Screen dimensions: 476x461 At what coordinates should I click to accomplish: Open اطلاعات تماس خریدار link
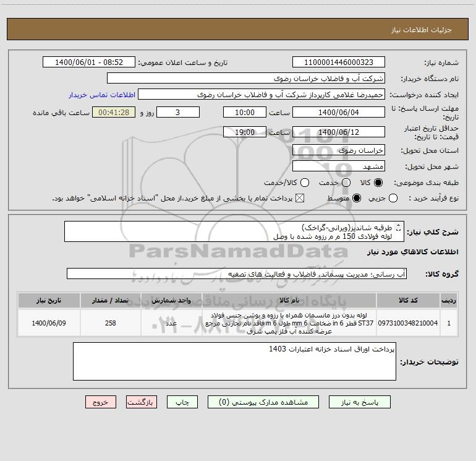point(102,95)
